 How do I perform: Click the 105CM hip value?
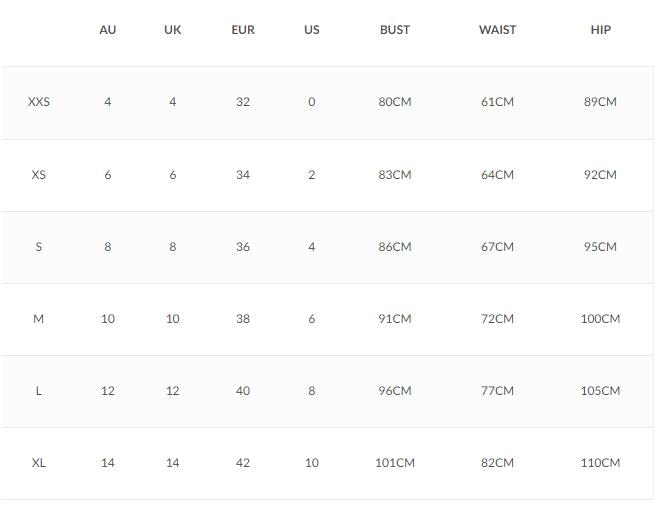[x=601, y=391]
